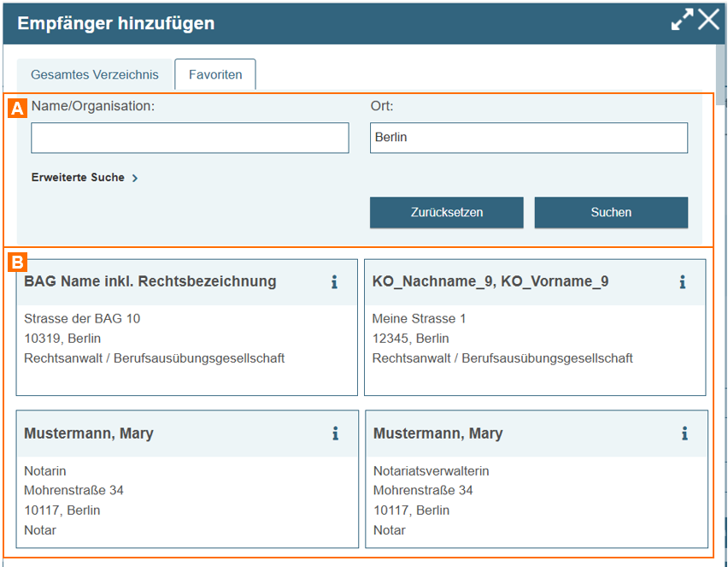The height and width of the screenshot is (567, 728).
Task: Switch to Gesamtes Verzeichnis tab
Action: point(95,74)
